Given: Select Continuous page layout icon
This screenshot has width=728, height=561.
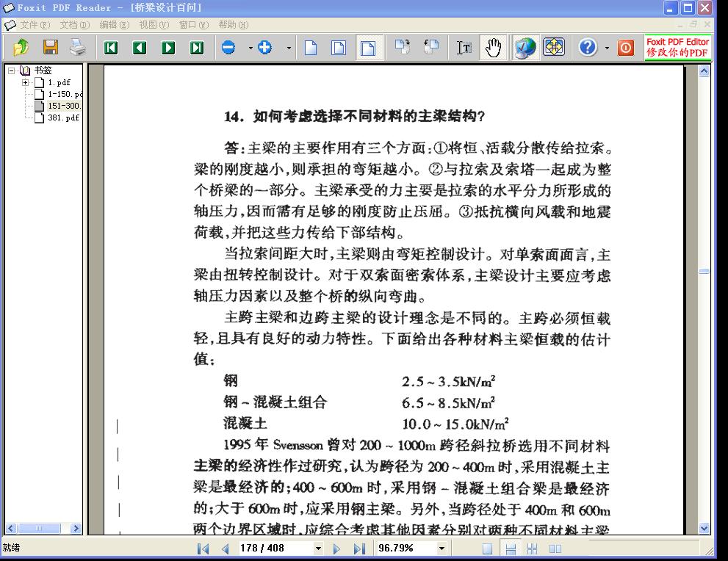Looking at the screenshot, I should pyautogui.click(x=511, y=549).
